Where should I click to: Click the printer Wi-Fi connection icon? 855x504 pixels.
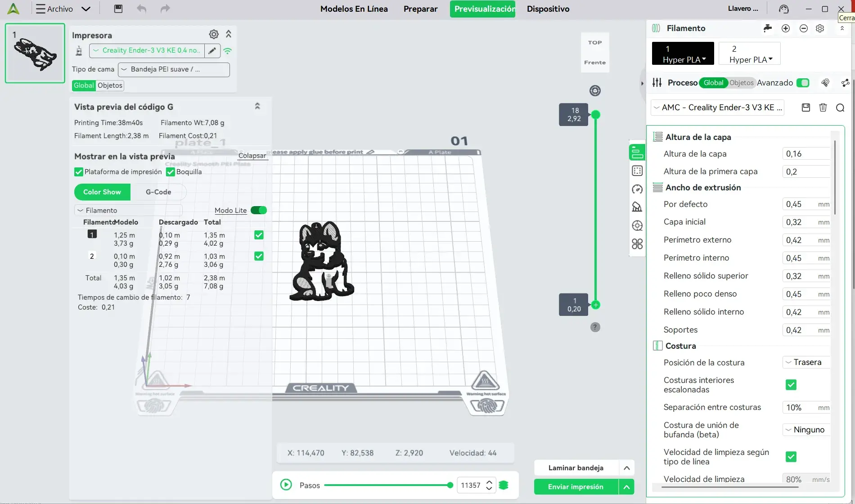[228, 51]
